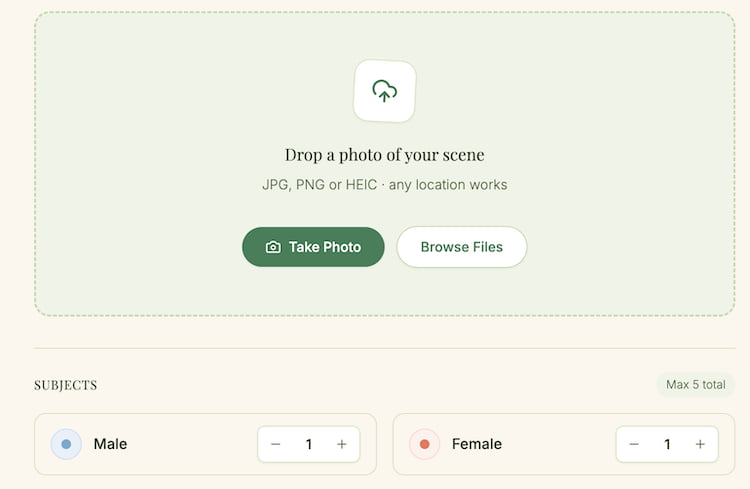Select the blue Male dot icon
This screenshot has height=489, width=750.
[66, 444]
